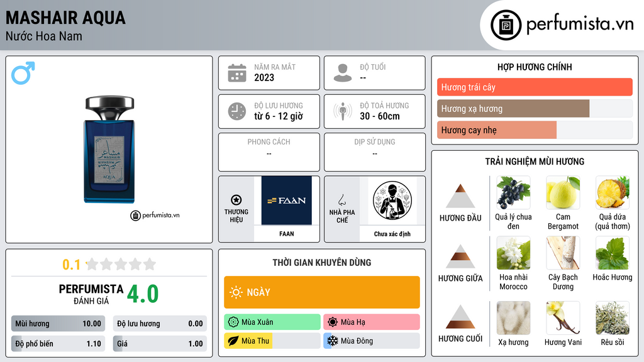
Task: Open the perfumista.vn site name link
Action: [579, 25]
